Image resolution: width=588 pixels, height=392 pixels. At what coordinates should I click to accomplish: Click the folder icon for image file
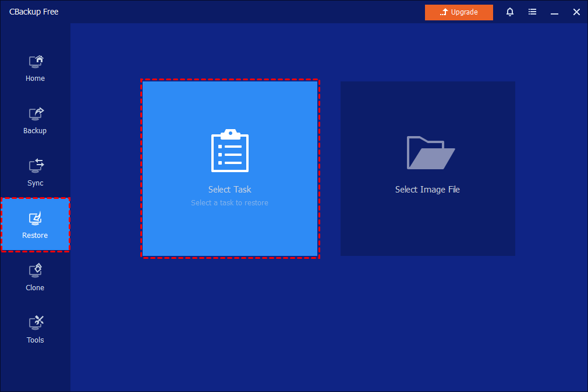click(x=430, y=152)
